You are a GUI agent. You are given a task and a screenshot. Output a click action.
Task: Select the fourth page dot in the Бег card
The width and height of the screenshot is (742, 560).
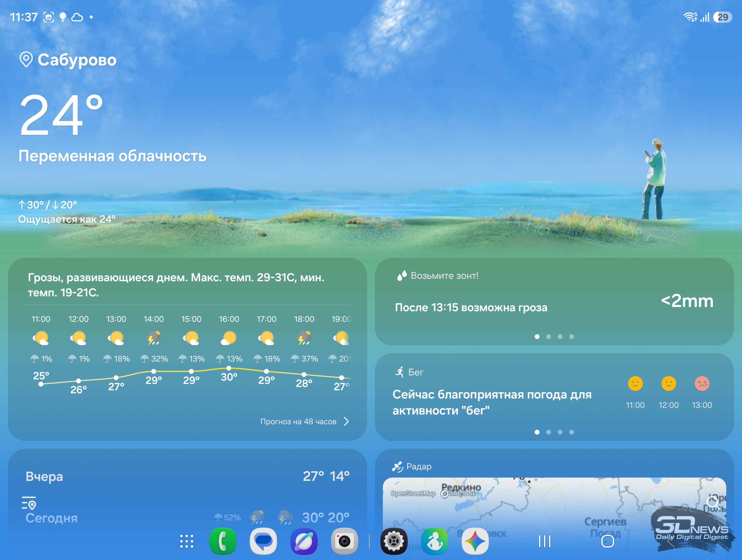pyautogui.click(x=572, y=432)
